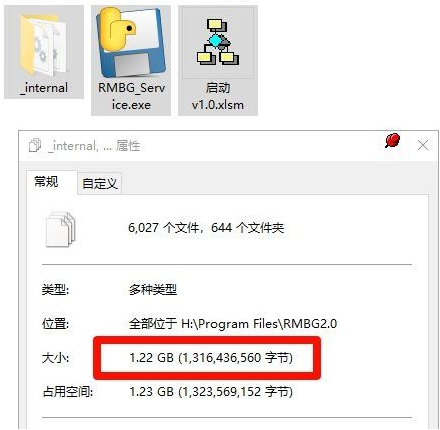Click the small documents icon beside dialog title

coord(35,145)
